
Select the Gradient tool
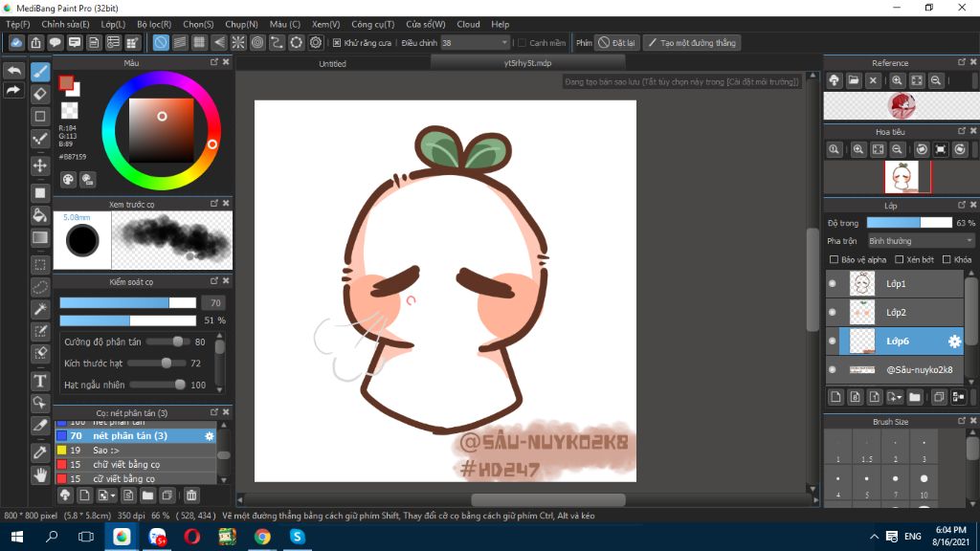click(40, 238)
